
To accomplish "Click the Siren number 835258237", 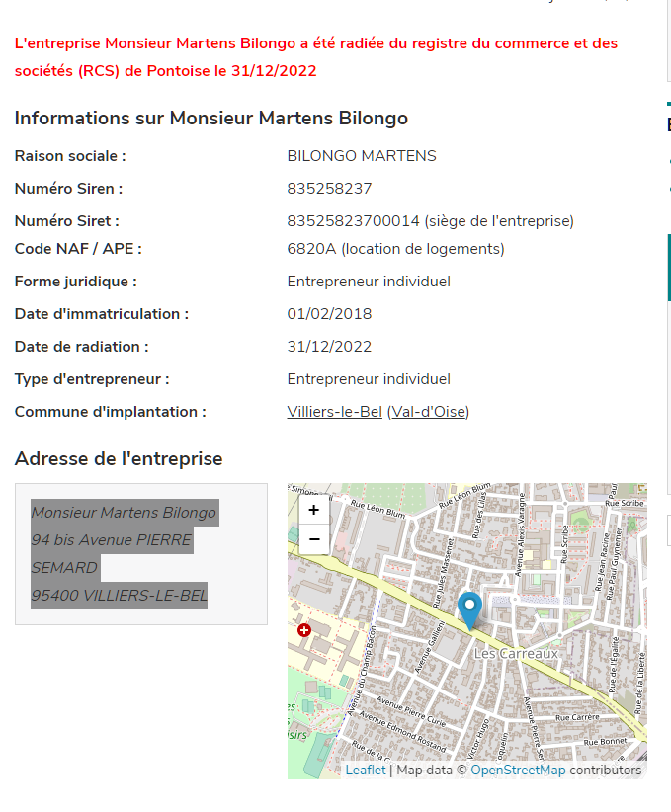I will (329, 189).
